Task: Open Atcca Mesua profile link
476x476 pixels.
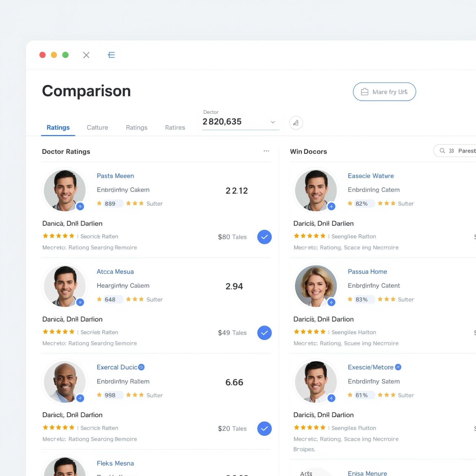Action: [x=115, y=272]
